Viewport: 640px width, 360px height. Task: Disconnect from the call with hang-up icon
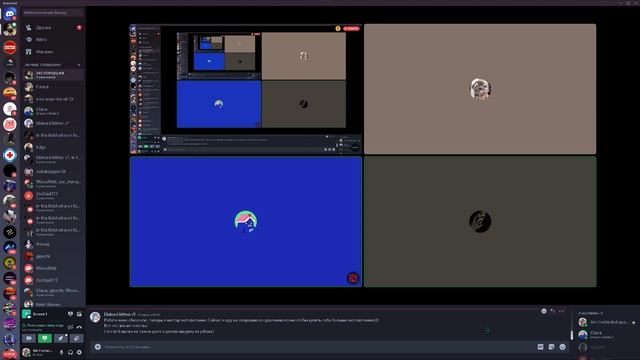(x=79, y=327)
